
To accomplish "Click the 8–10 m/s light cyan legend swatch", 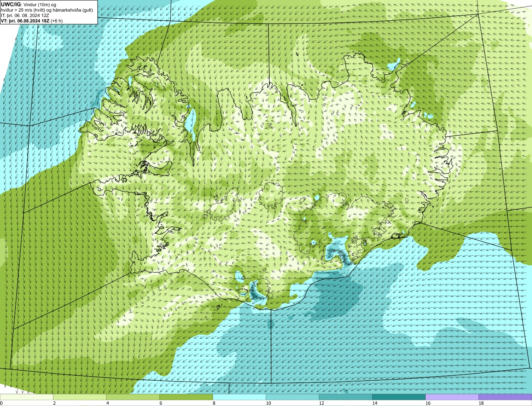I will pos(239,397).
